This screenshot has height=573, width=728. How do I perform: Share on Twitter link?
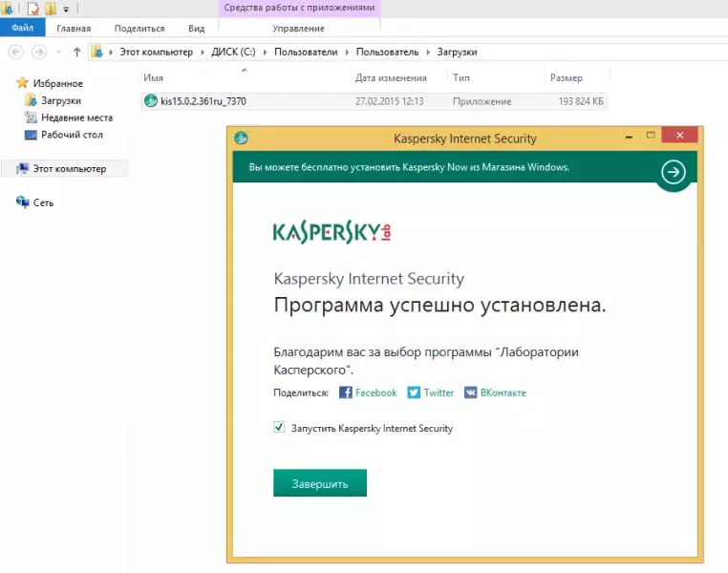(439, 393)
